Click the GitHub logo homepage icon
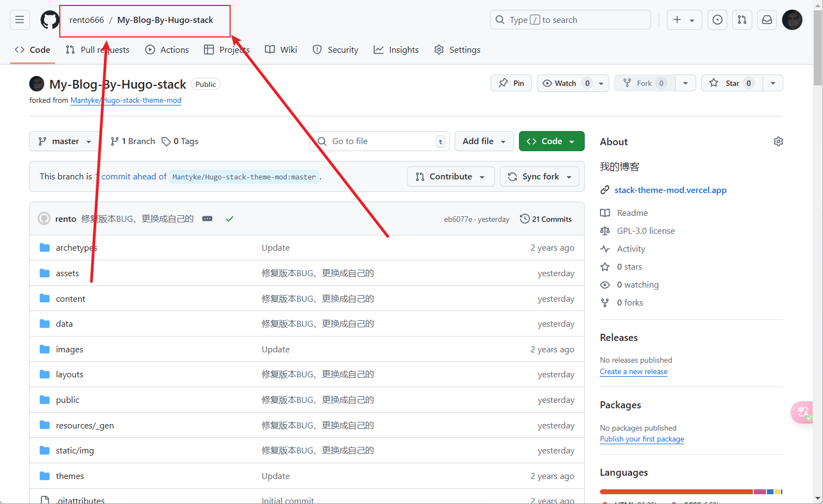Screen dimensions: 823x504 [x=49, y=20]
